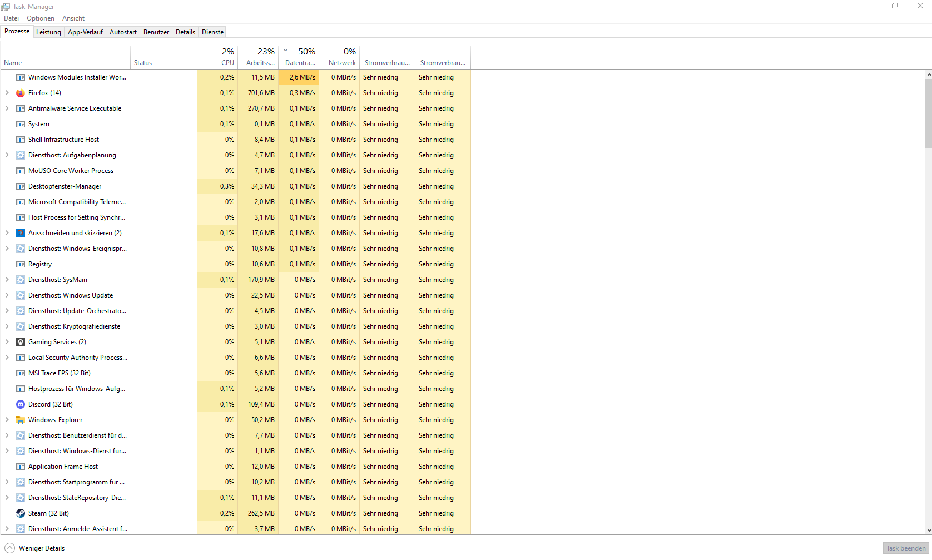The height and width of the screenshot is (560, 932).
Task: Click the Windows-Explorer folder icon
Action: click(x=21, y=420)
